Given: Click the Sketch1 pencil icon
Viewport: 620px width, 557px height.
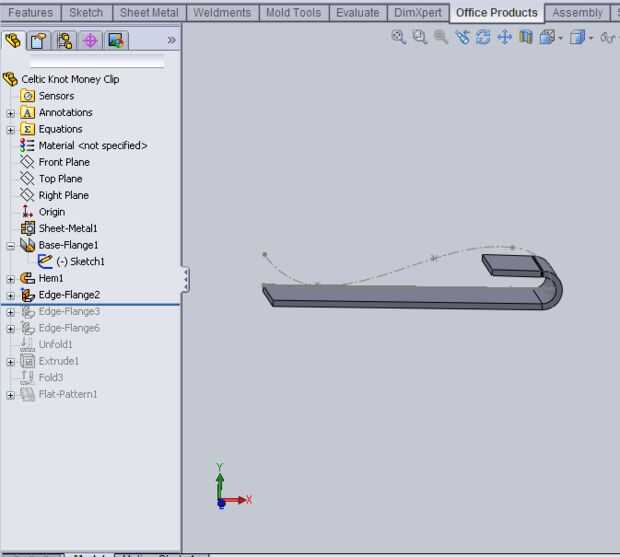Looking at the screenshot, I should point(45,261).
